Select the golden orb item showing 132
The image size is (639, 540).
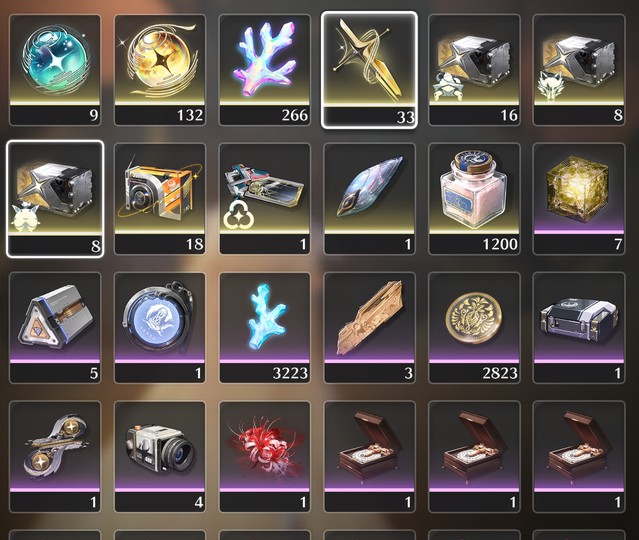click(160, 70)
